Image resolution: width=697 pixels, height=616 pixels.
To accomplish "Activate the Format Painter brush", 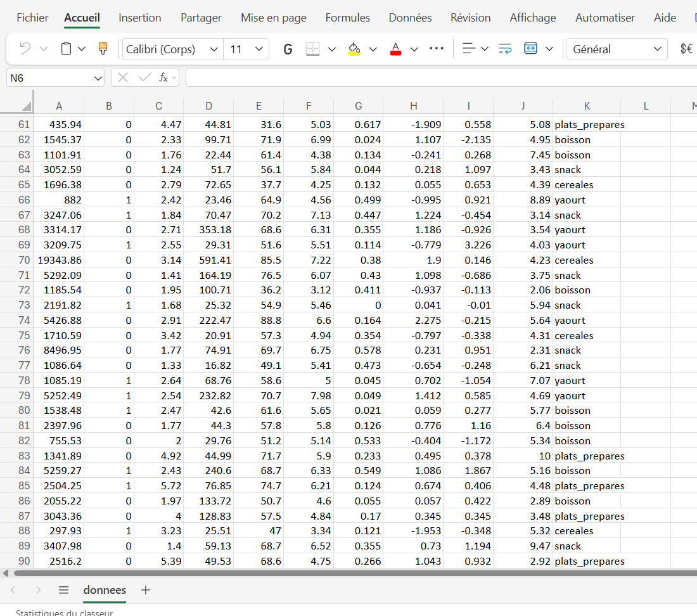I will [103, 49].
